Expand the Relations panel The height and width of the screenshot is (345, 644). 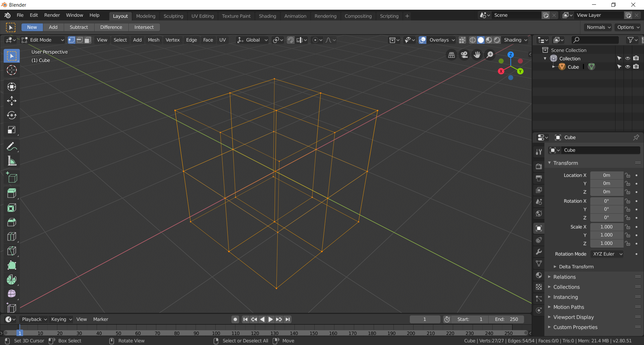click(x=565, y=277)
